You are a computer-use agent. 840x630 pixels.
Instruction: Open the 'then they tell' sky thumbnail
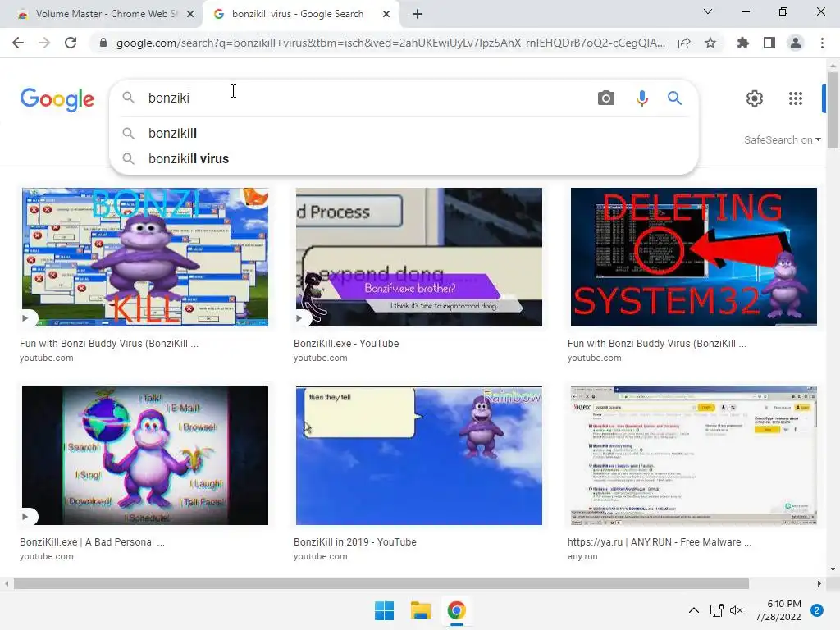419,455
